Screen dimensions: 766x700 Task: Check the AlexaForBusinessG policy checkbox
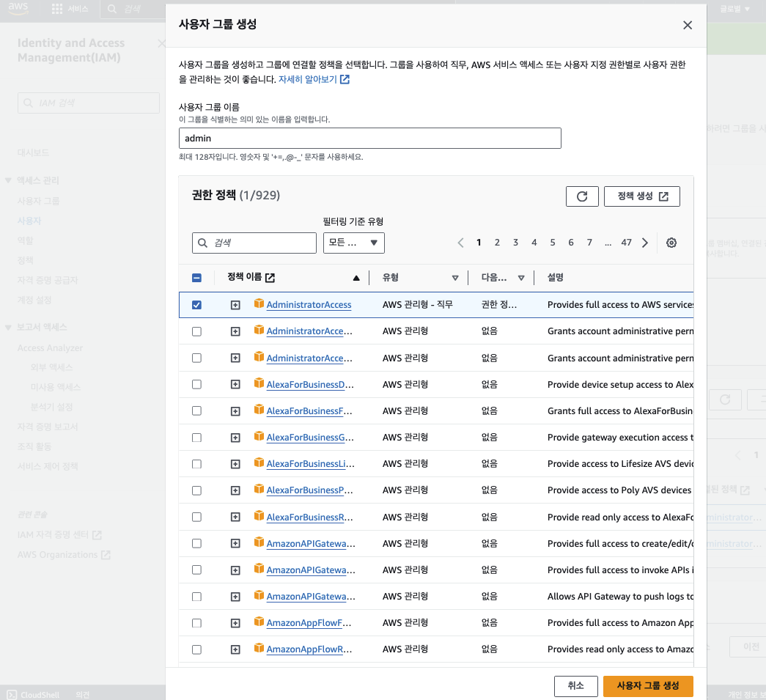[196, 438]
